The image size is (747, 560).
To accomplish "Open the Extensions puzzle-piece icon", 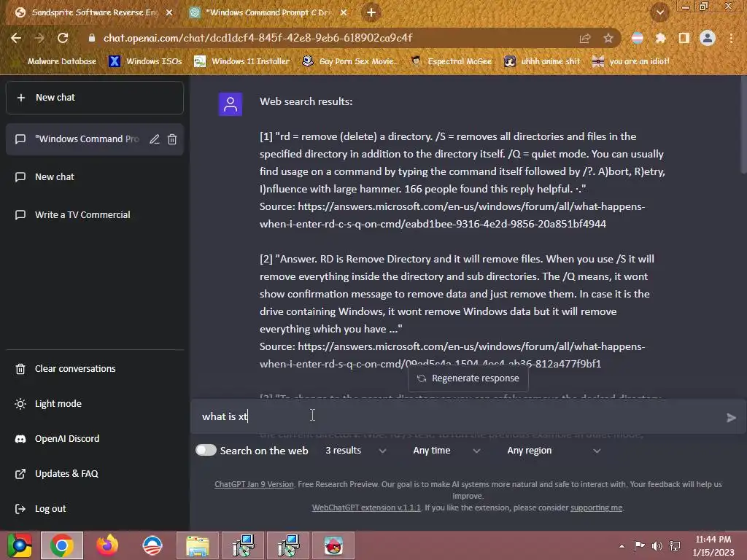I will click(660, 38).
